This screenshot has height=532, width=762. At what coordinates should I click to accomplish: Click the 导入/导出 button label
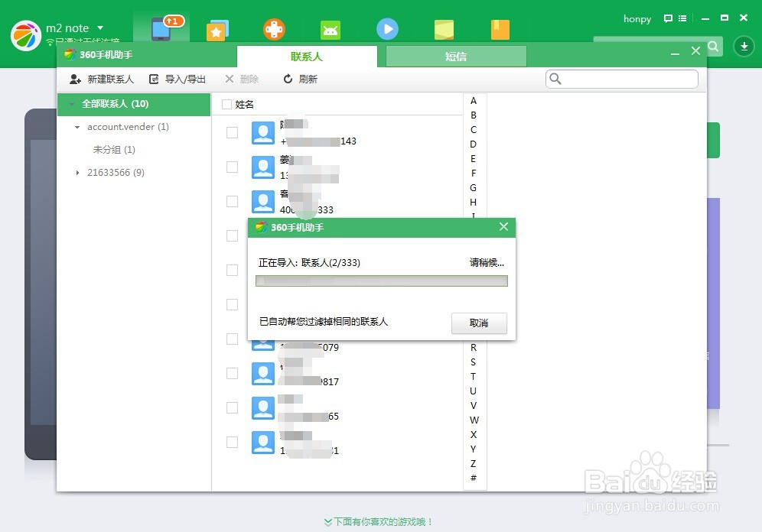185,79
